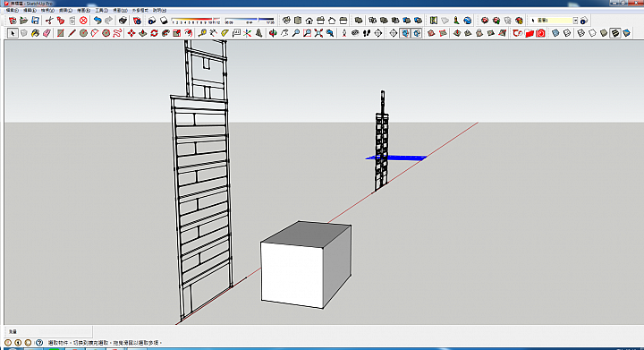Open the 說明 (Help) menu
Image resolution: width=644 pixels, height=350 pixels.
(x=159, y=10)
